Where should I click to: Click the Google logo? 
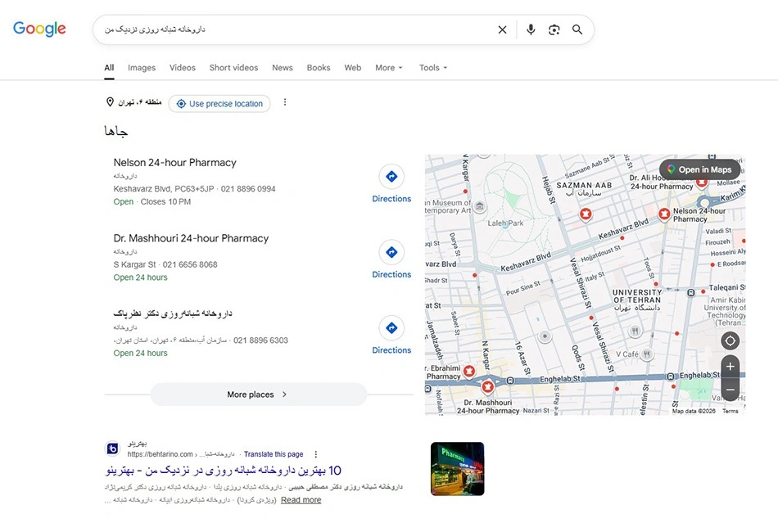coord(39,29)
